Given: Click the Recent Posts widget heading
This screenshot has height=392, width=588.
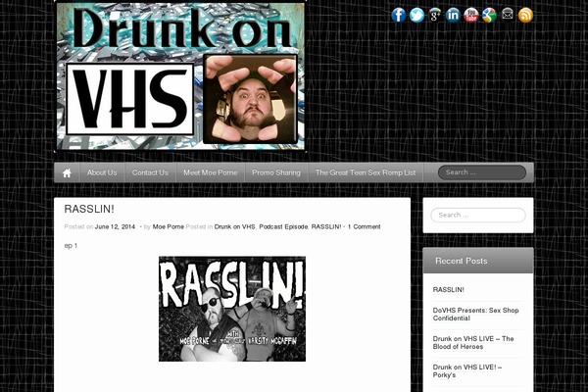Looking at the screenshot, I should (x=462, y=261).
